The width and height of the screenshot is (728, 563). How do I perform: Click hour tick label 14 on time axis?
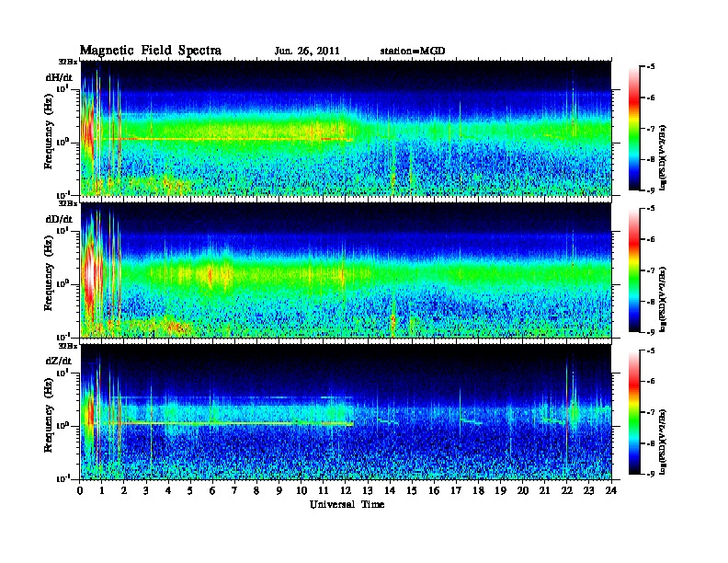390,491
